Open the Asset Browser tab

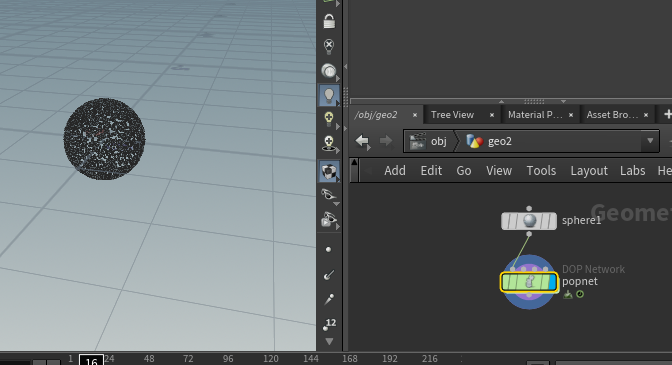612,115
